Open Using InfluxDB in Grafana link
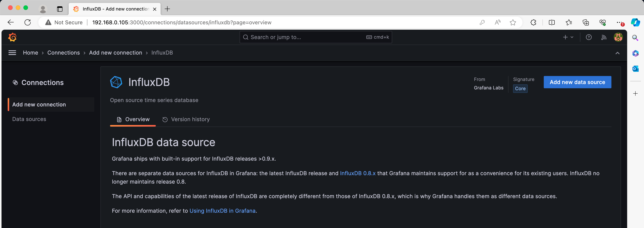 [x=223, y=211]
